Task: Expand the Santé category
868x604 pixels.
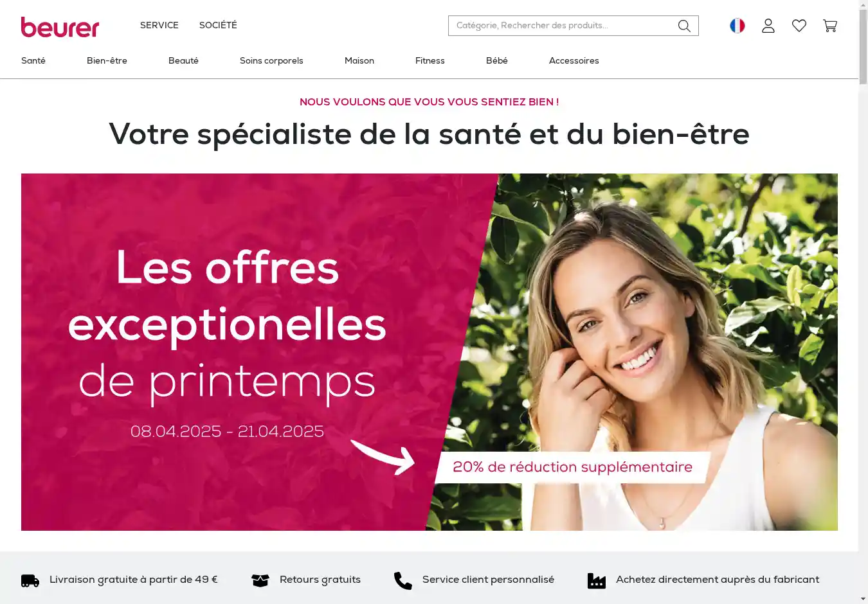Action: [x=33, y=60]
